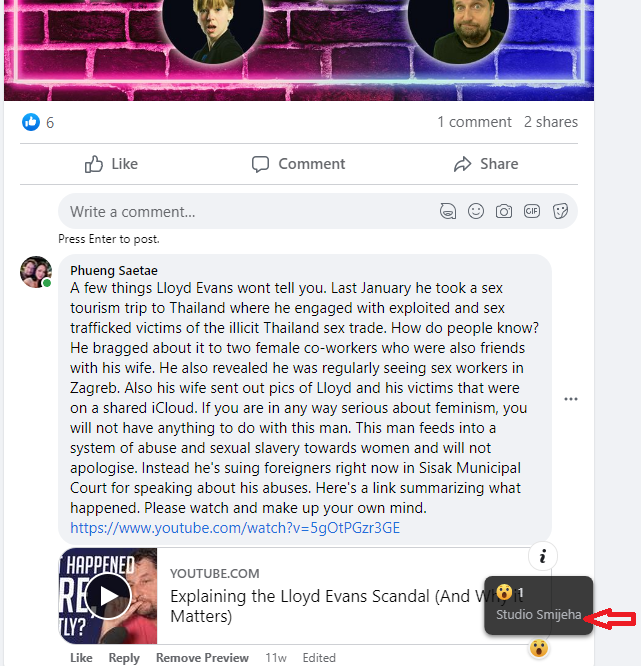The height and width of the screenshot is (668, 641).
Task: View the 2 shares count link
Action: [551, 122]
